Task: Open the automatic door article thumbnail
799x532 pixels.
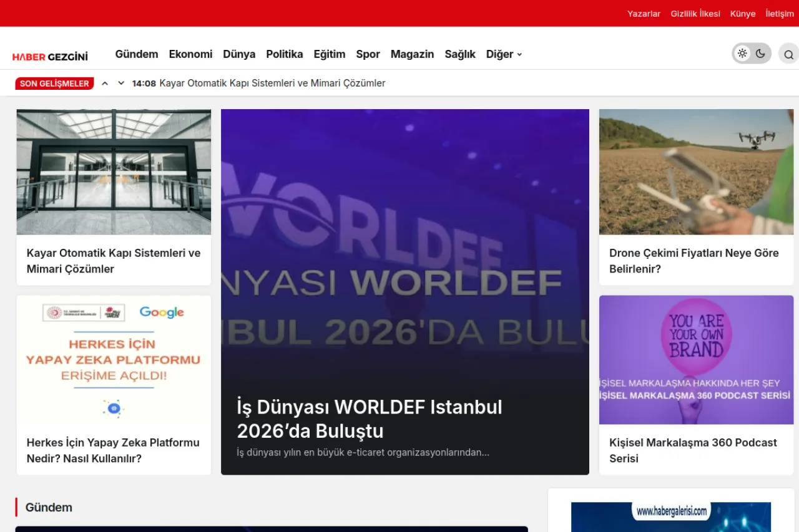Action: click(114, 172)
